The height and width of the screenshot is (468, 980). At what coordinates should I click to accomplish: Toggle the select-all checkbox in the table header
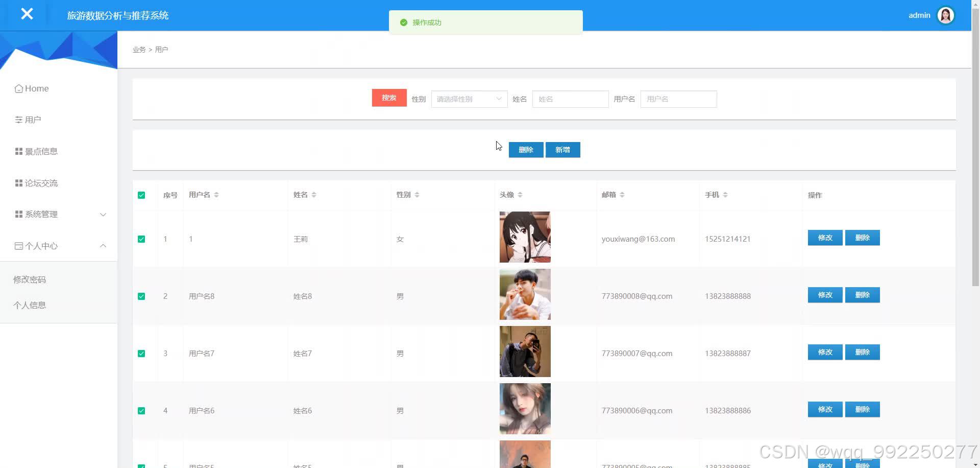(x=141, y=195)
